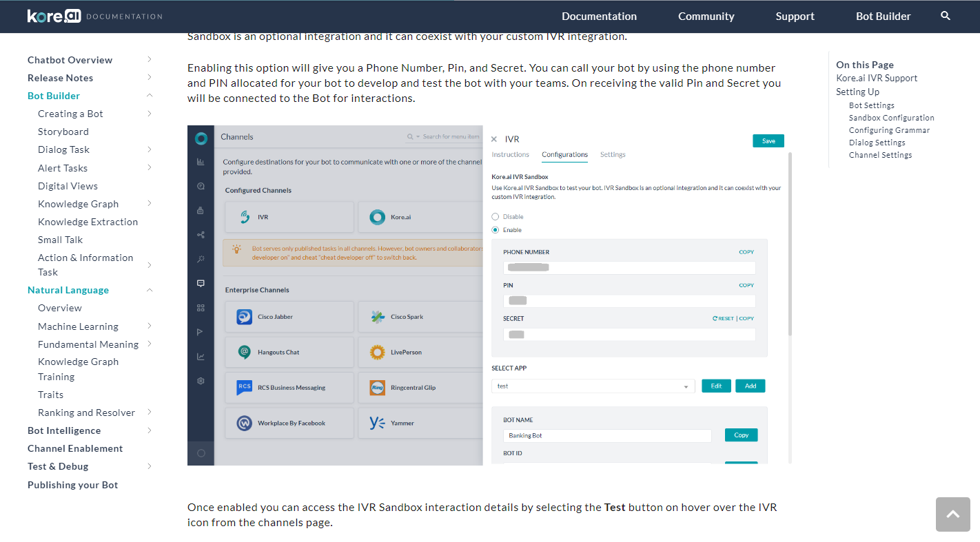Click the Hangouts Chat channel icon
This screenshot has height=542, width=980.
click(x=244, y=352)
